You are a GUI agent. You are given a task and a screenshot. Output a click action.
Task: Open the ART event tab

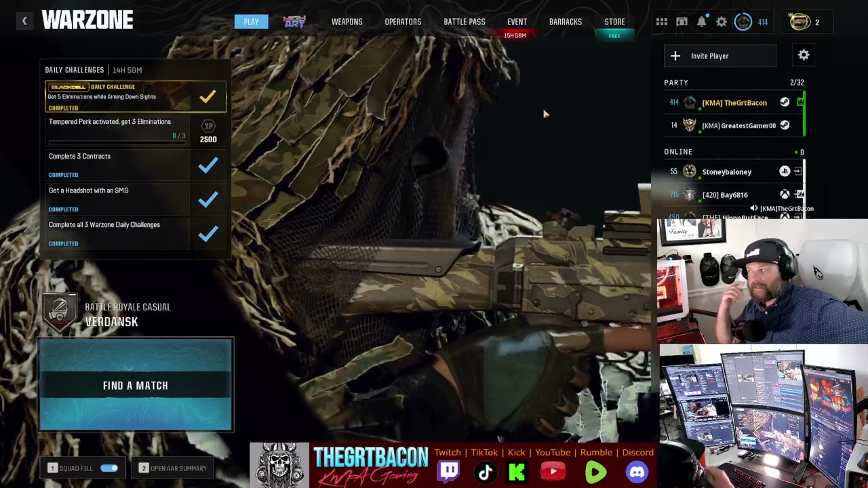tap(294, 22)
